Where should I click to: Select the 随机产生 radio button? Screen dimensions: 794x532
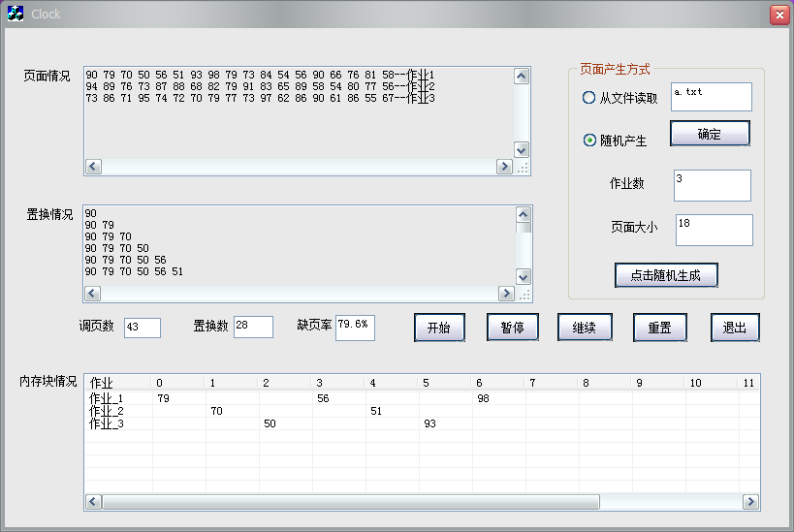(x=589, y=140)
